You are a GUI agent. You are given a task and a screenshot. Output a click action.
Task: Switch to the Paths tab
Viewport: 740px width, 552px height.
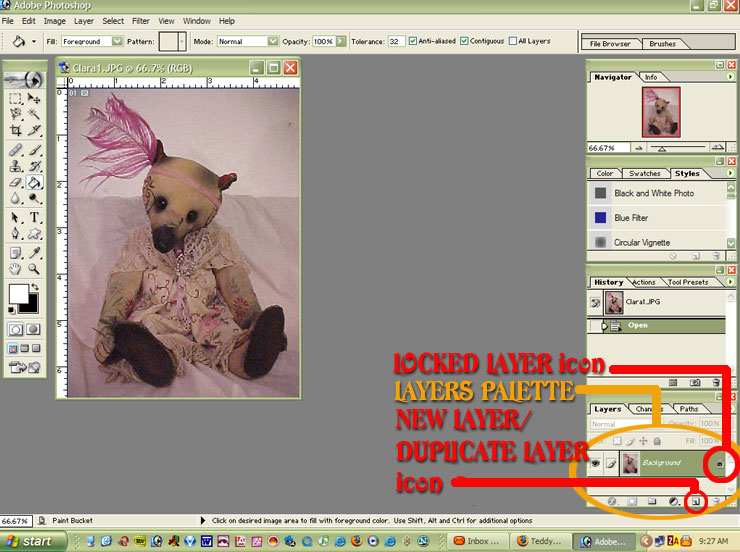tap(689, 409)
